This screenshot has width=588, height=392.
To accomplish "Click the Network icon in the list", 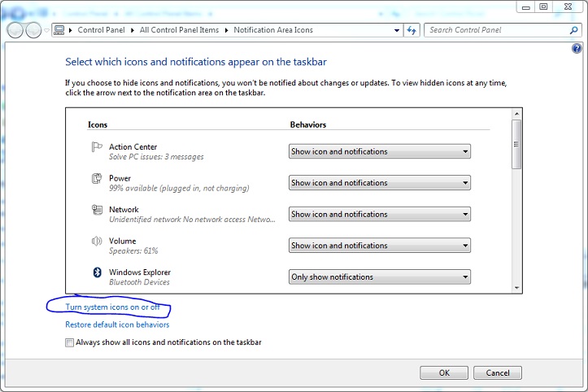I will point(97,209).
